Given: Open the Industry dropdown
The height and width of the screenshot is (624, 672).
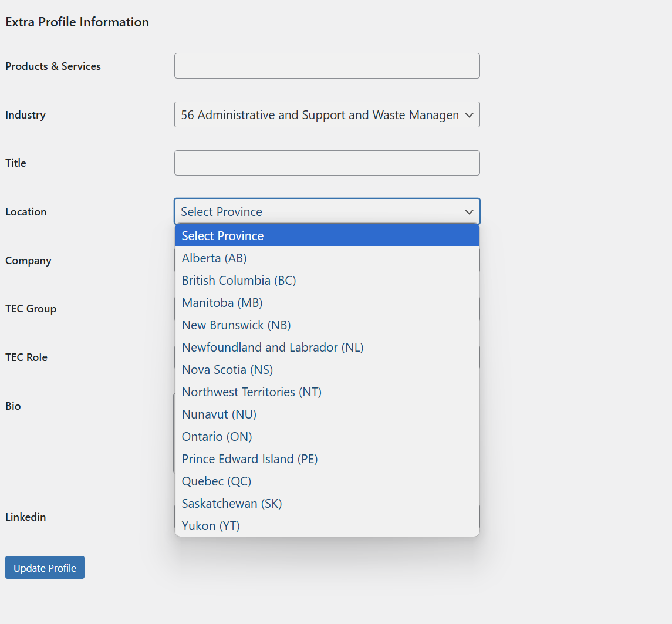Looking at the screenshot, I should tap(319, 115).
